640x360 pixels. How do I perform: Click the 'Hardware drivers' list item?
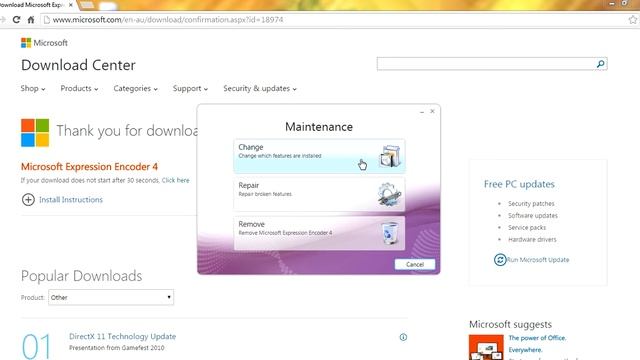tap(532, 240)
